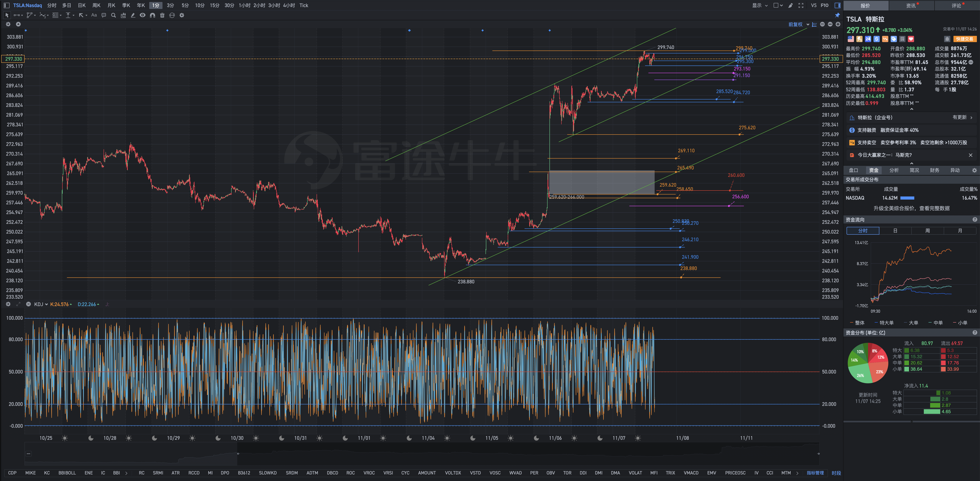The height and width of the screenshot is (481, 980).
Task: Toggle the left sidebar panel
Action: [x=6, y=5]
